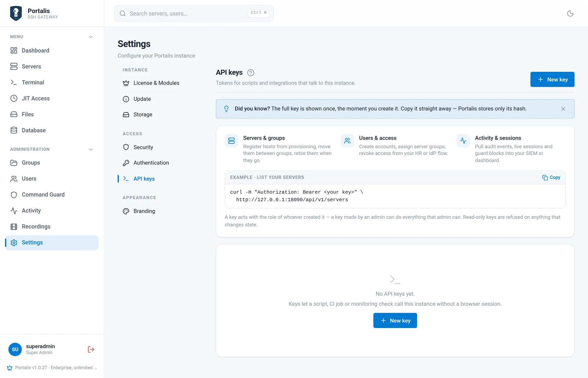Click the top-right New key button

552,79
